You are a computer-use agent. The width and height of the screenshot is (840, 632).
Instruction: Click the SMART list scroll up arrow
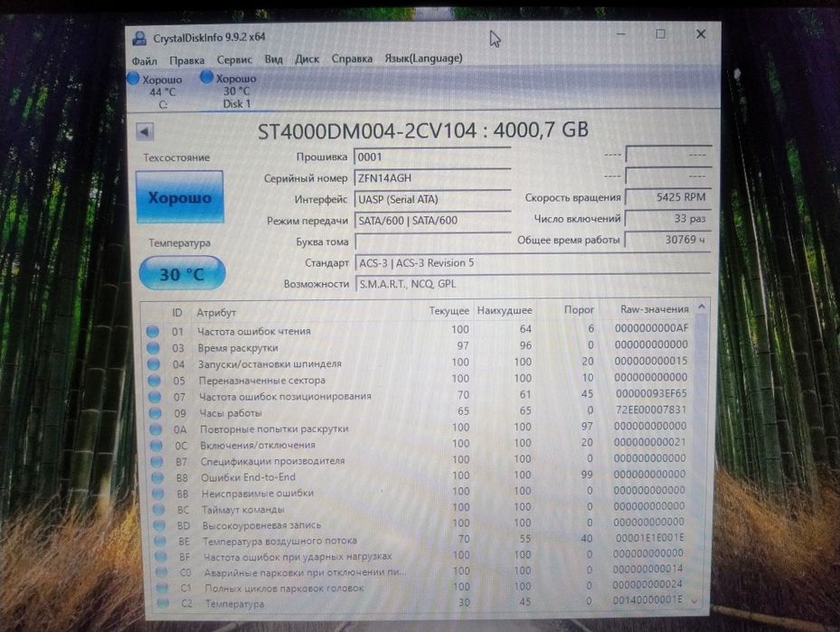click(702, 307)
